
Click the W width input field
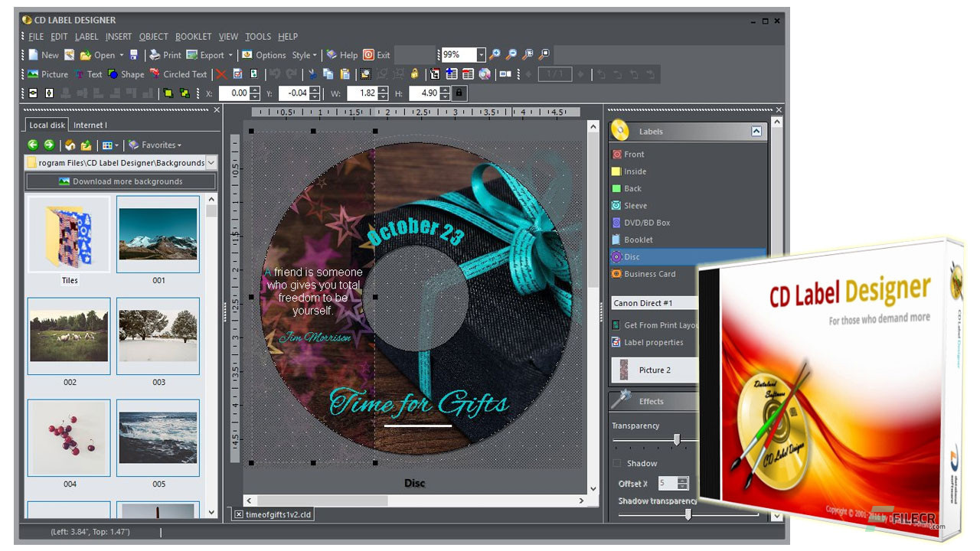pos(363,93)
